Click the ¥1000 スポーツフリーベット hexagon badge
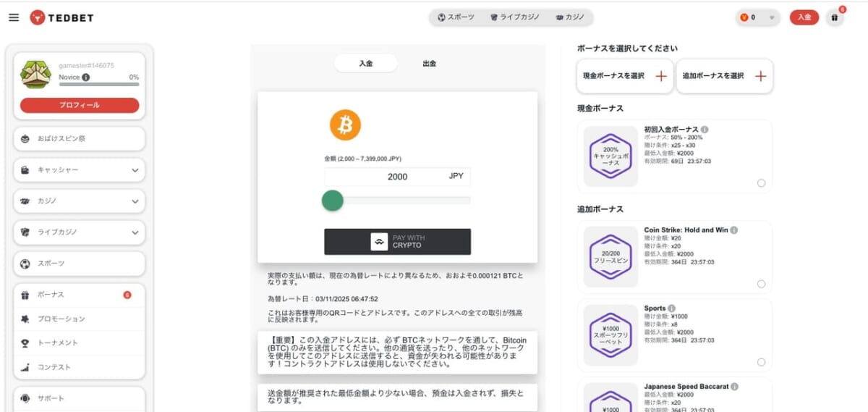Viewport: 868px width, 412px height. coord(611,335)
